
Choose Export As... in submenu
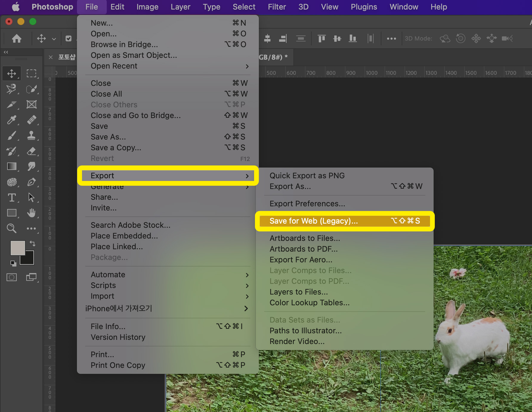tap(344, 186)
